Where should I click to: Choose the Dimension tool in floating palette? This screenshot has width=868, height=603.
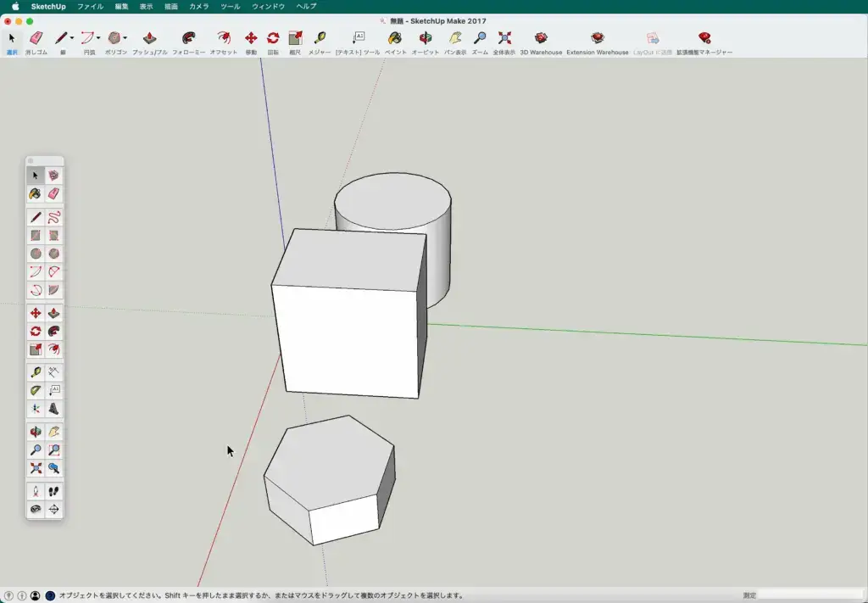pos(53,372)
